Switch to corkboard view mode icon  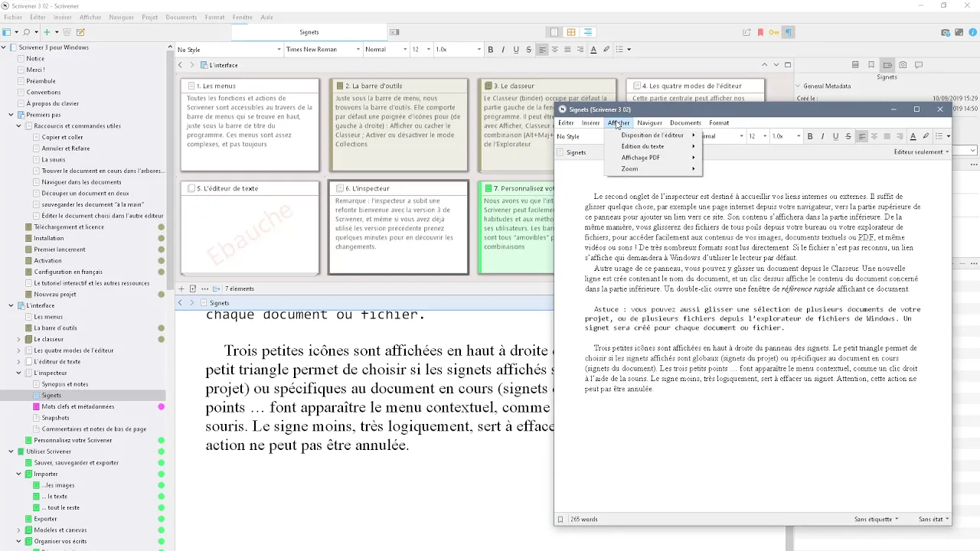571,32
